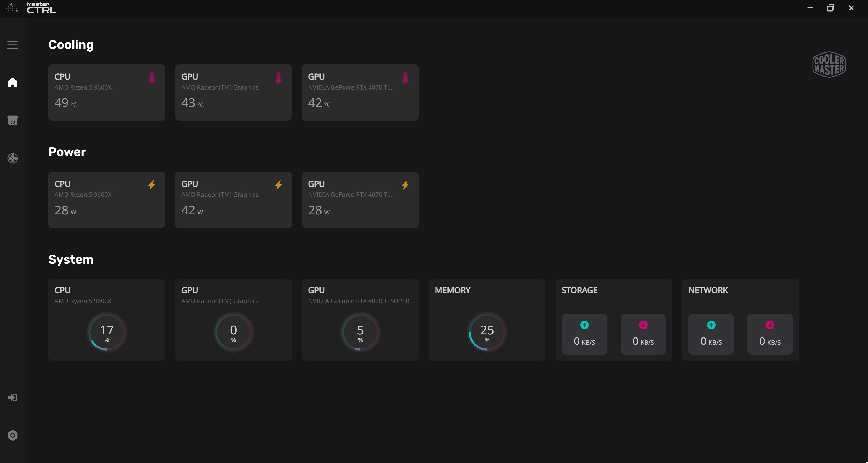Click the login icon in the sidebar
868x463 pixels.
[12, 397]
